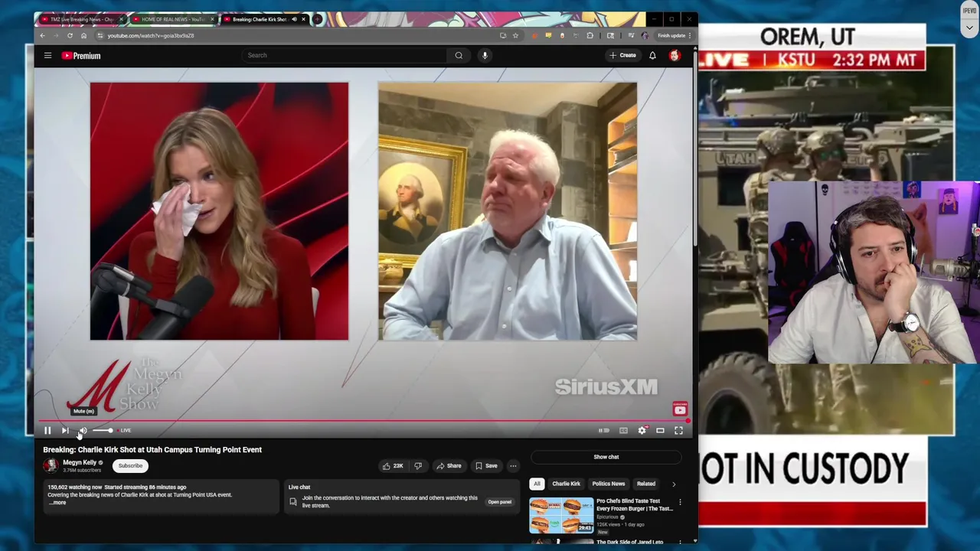Go to YouTube Premium home logo
The height and width of the screenshot is (551, 980).
coord(81,55)
